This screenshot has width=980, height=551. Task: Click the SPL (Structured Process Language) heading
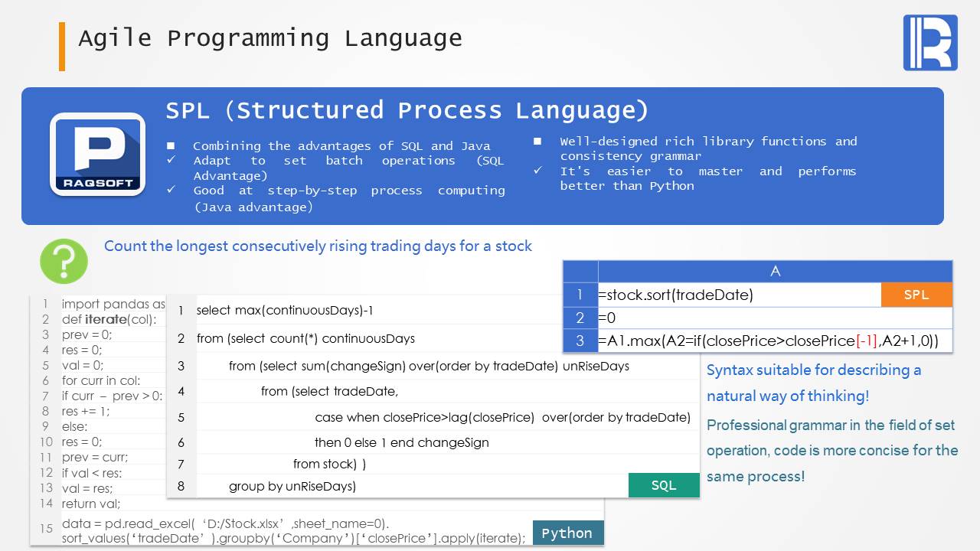click(x=407, y=110)
